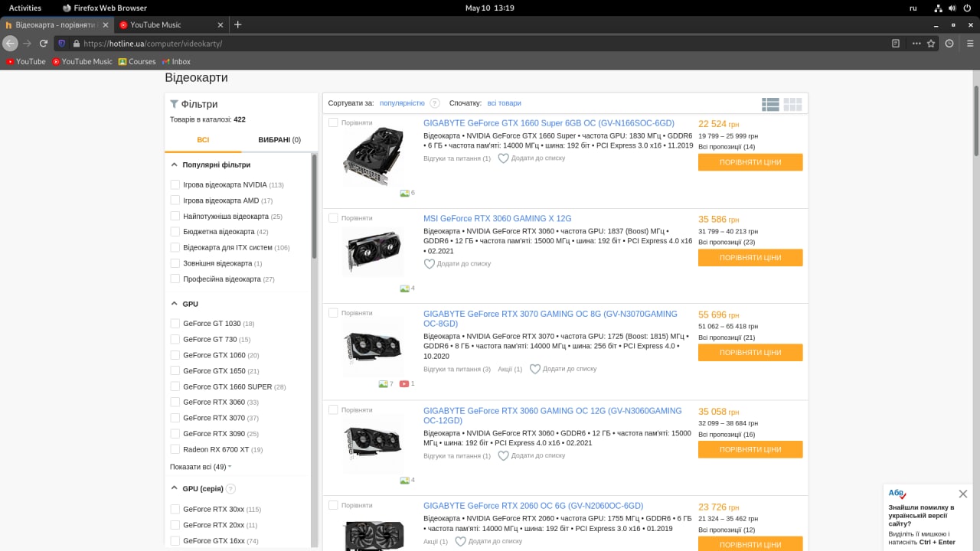The height and width of the screenshot is (551, 980).
Task: Click heart icon for RTX 2060 OC 6G
Action: click(460, 542)
